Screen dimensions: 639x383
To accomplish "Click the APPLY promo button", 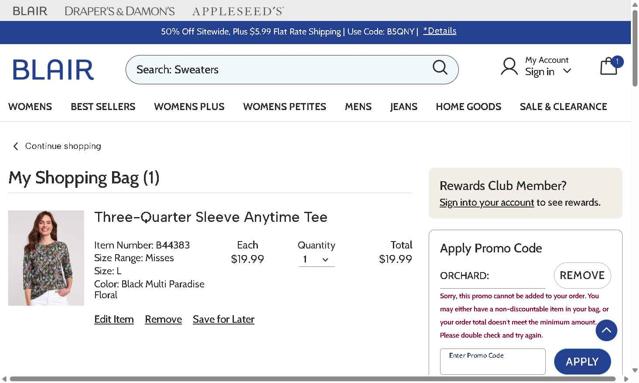I will 582,361.
